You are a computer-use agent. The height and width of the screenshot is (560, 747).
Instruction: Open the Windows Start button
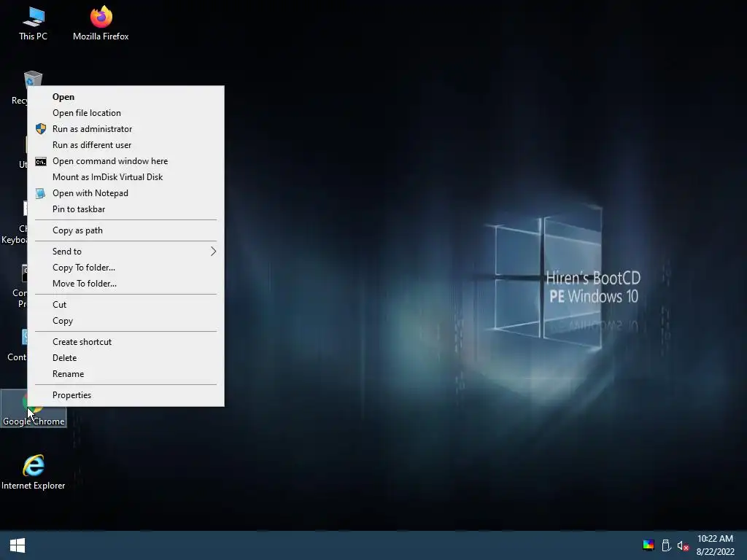[18, 545]
